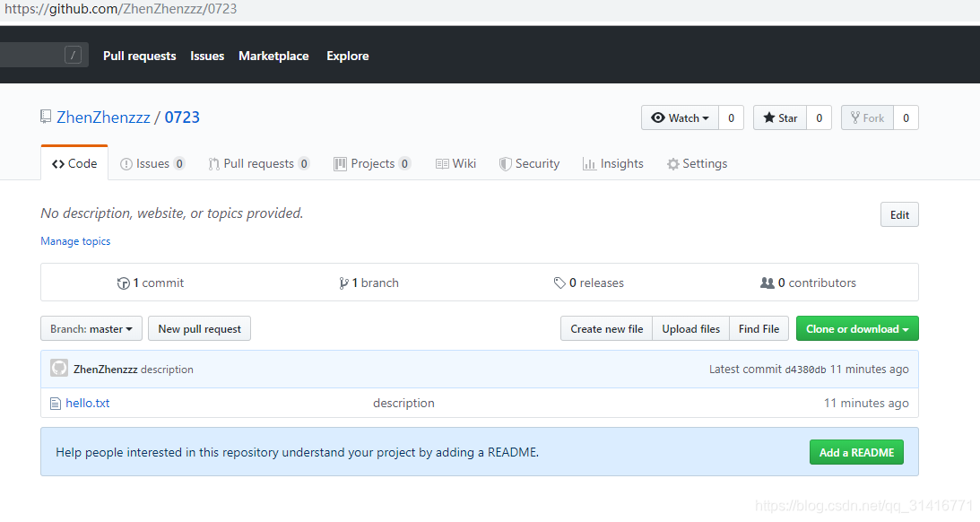
Task: Click the tag icon beside 0 releases
Action: tap(559, 283)
